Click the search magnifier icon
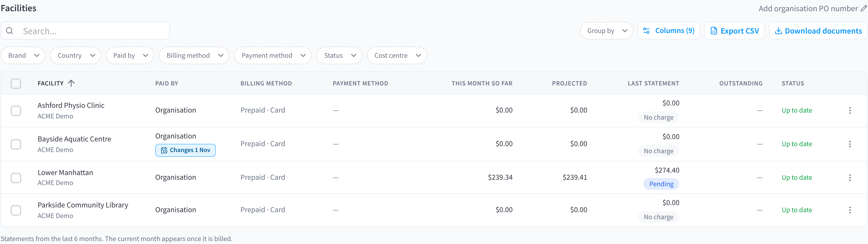This screenshot has width=868, height=244. [10, 31]
